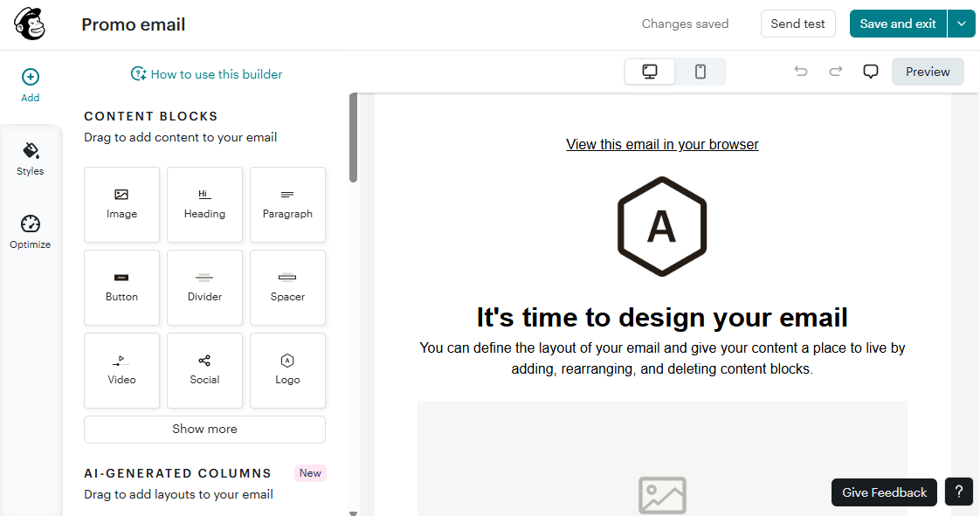Select the Social content block
The image size is (980, 516).
tap(204, 370)
